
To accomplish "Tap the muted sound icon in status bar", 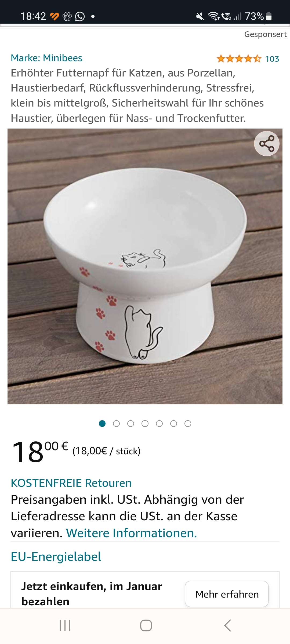I will pos(200,17).
